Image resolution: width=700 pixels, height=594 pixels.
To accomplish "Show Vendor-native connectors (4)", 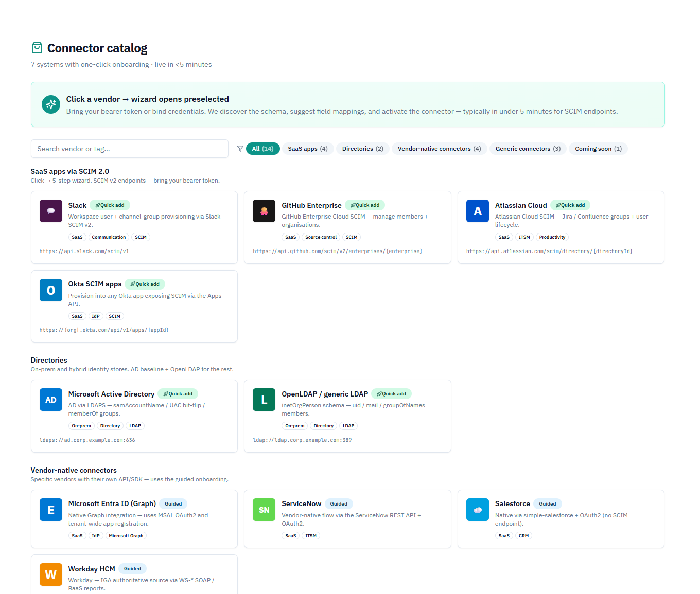I will pyautogui.click(x=440, y=149).
